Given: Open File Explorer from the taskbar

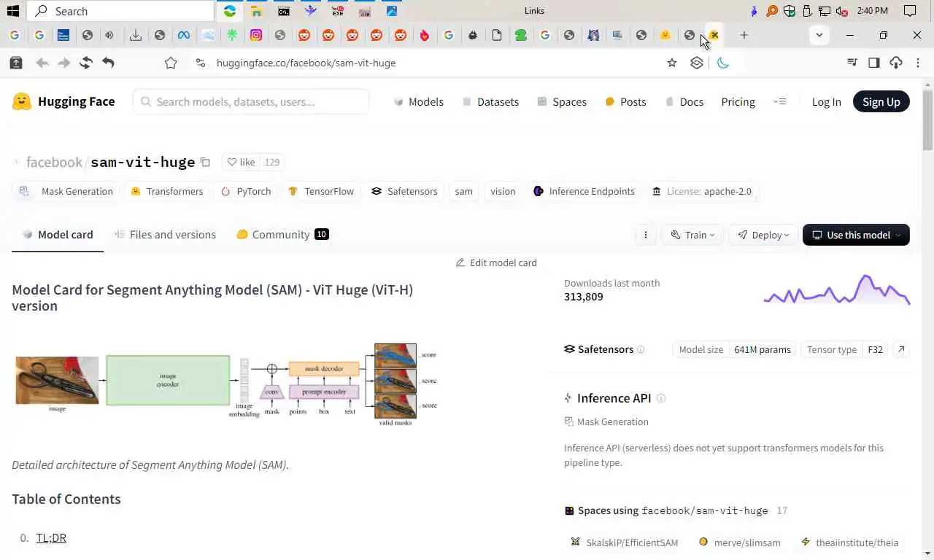Looking at the screenshot, I should click(256, 11).
